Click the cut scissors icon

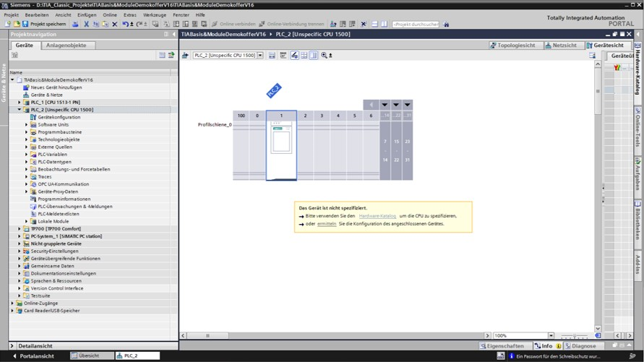pyautogui.click(x=86, y=24)
